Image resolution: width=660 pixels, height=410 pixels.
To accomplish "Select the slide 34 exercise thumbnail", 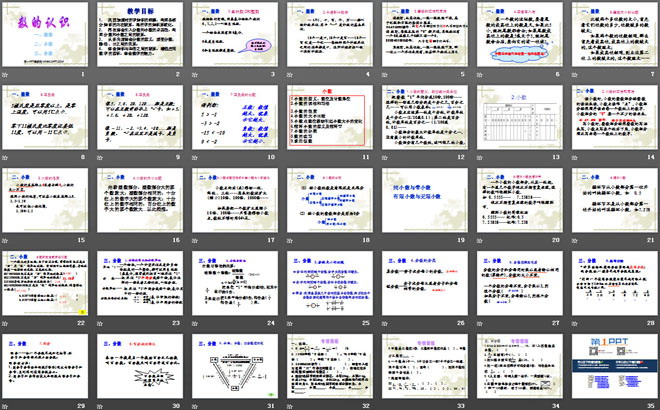I will click(520, 366).
